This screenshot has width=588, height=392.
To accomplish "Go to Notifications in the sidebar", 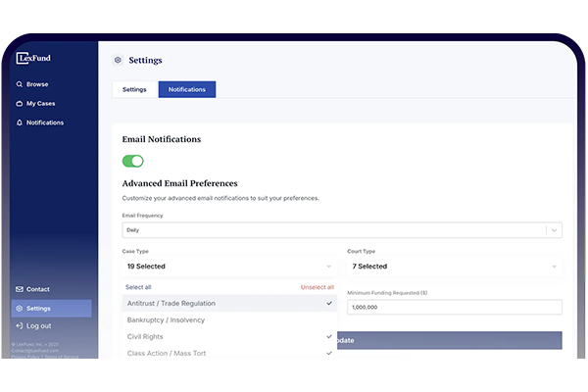I will click(40, 122).
